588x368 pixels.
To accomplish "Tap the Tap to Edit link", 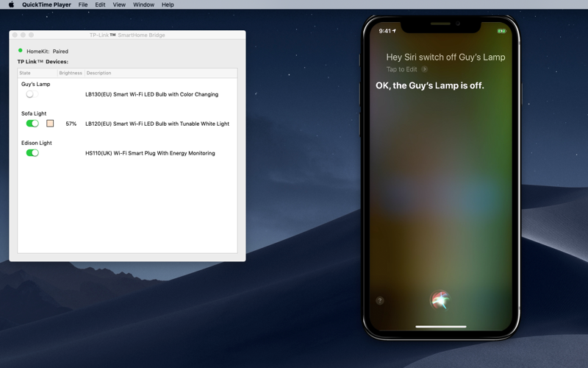I will [x=401, y=69].
